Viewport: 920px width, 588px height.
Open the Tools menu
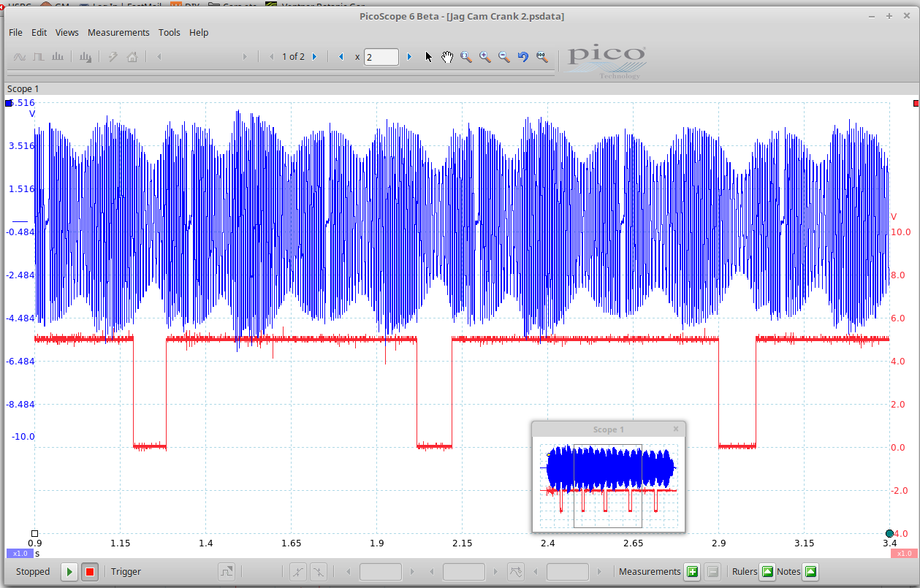(x=170, y=32)
